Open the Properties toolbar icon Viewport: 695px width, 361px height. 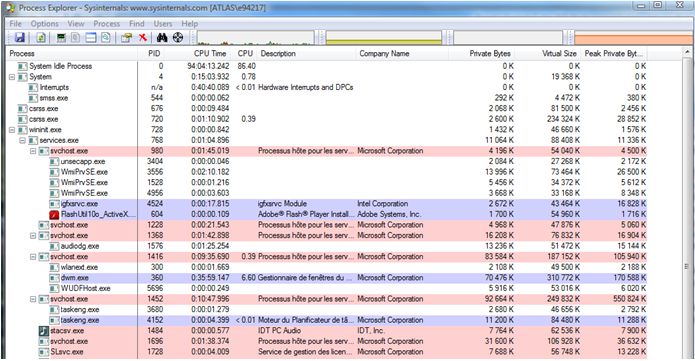coord(126,38)
